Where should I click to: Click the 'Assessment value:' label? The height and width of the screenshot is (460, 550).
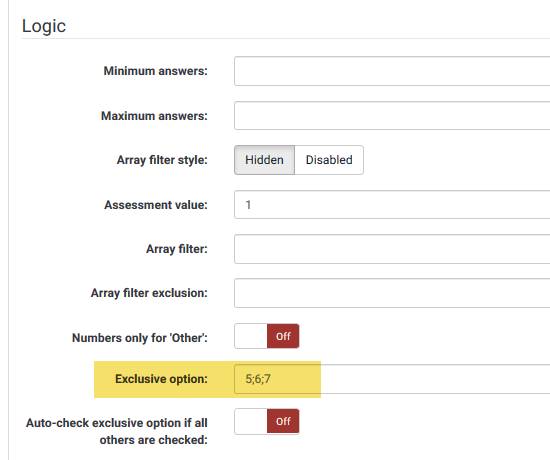pos(156,205)
